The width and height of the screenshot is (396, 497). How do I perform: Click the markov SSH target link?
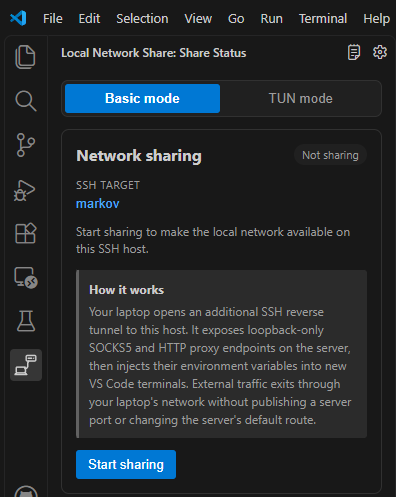coord(98,204)
